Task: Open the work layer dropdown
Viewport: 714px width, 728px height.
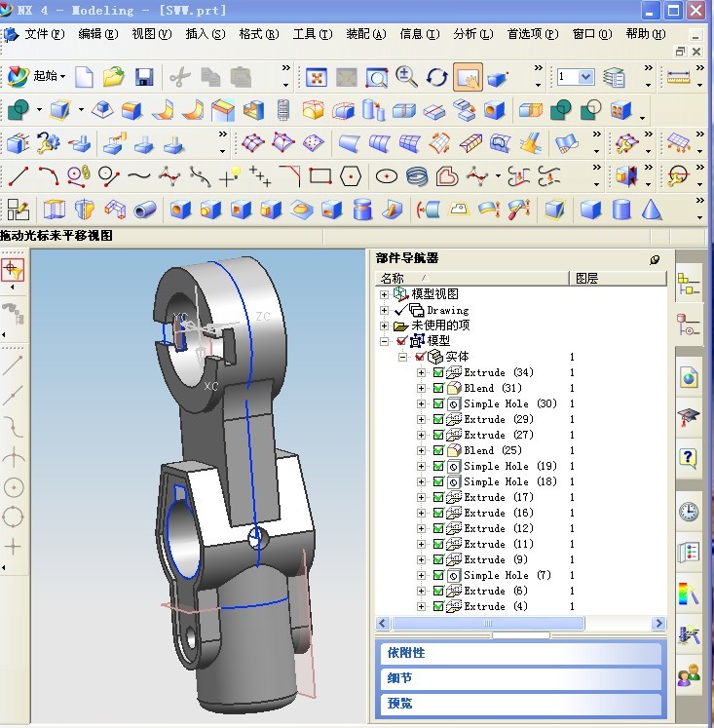Action: pyautogui.click(x=586, y=77)
